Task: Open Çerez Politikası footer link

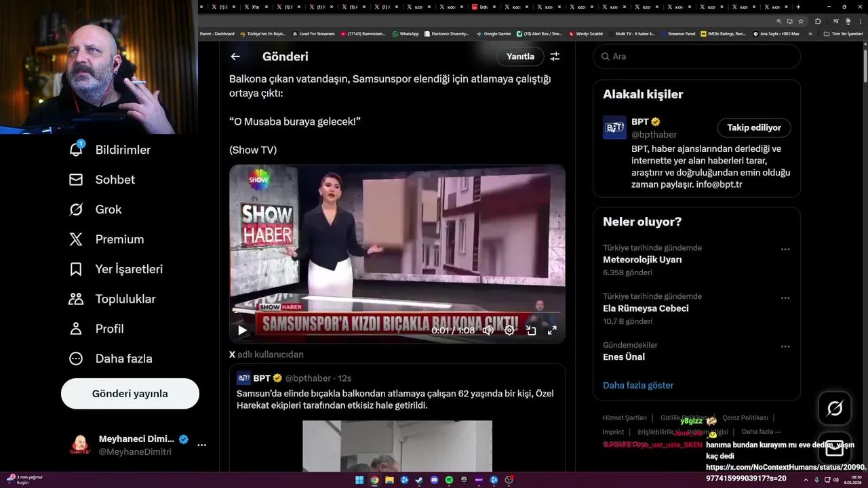Action: coord(745,418)
